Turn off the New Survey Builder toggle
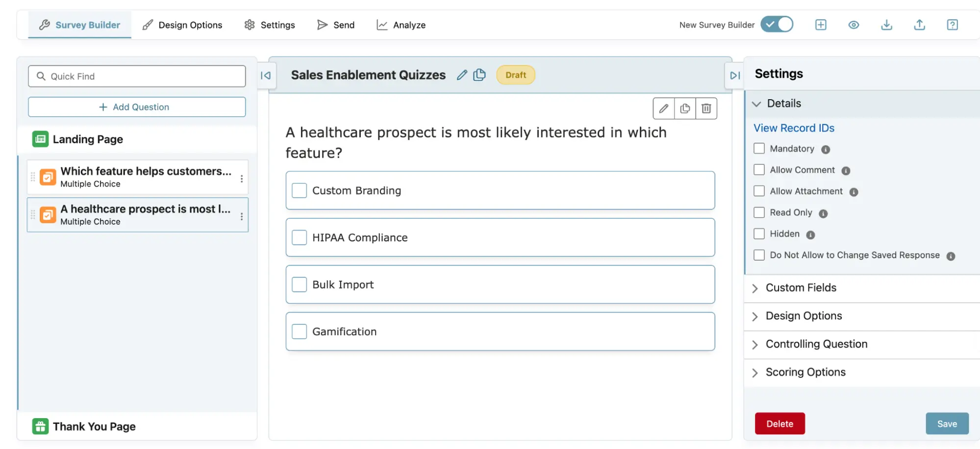 (777, 25)
